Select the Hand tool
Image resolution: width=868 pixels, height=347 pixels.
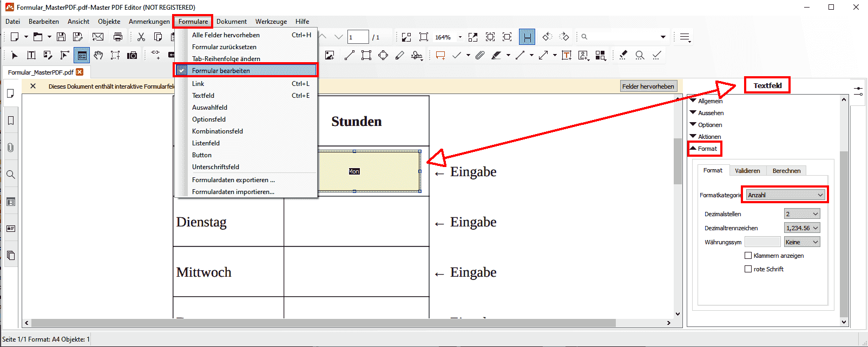[x=98, y=55]
